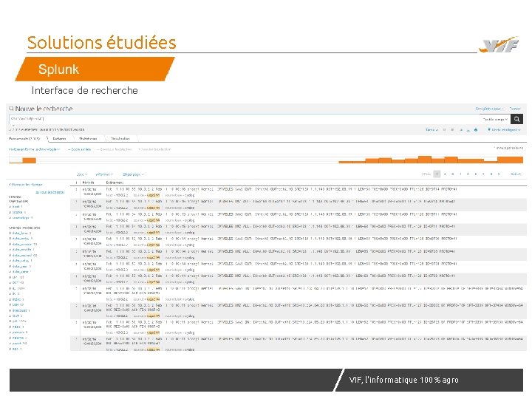Open the time range picker dropdown
This screenshot has width=532, height=399.
click(495, 119)
